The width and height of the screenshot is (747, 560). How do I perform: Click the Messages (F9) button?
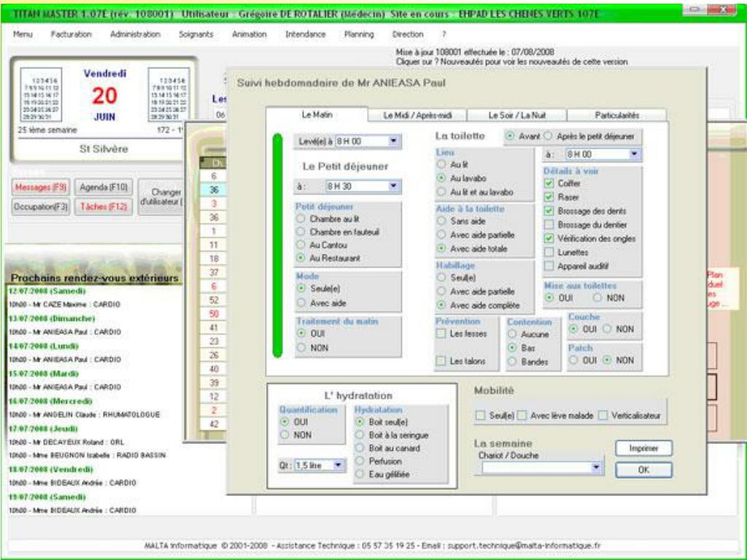tap(41, 187)
